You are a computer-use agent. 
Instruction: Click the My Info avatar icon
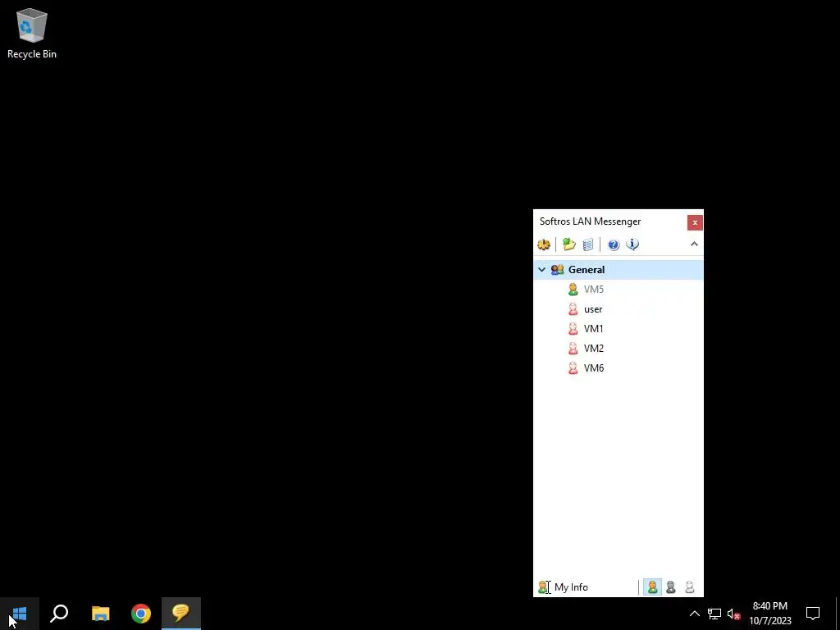(x=543, y=587)
